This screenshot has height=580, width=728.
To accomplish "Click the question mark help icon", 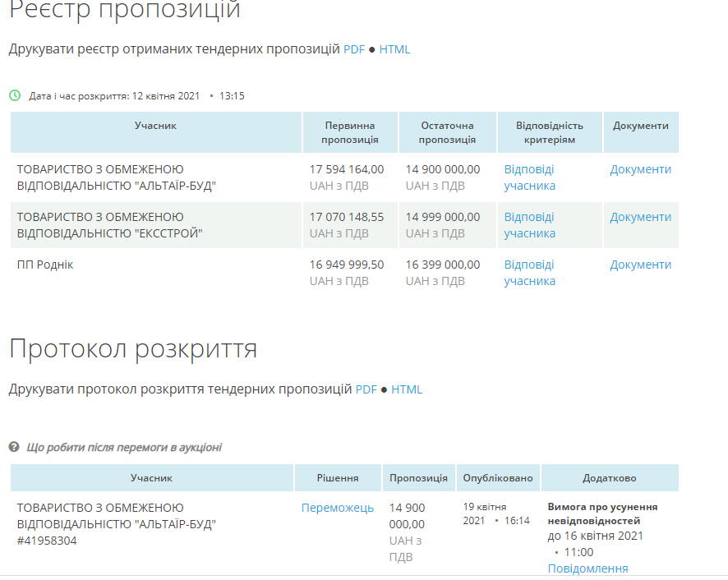I will (14, 447).
